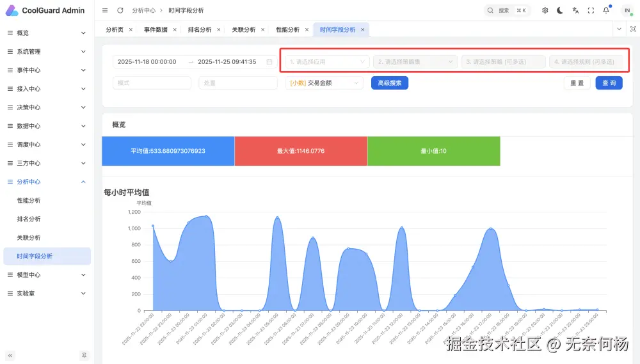Switch to dark mode with the moon icon
640x364 pixels.
click(x=560, y=10)
